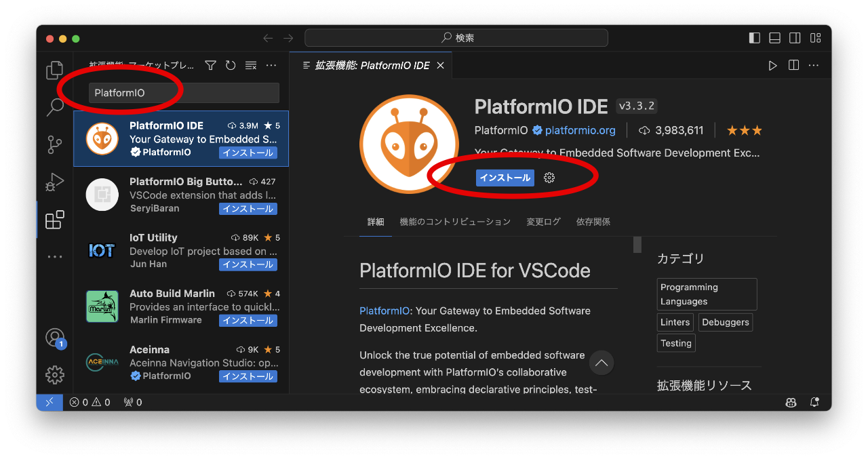Open the Search view
Image resolution: width=868 pixels, height=459 pixels.
pyautogui.click(x=54, y=107)
